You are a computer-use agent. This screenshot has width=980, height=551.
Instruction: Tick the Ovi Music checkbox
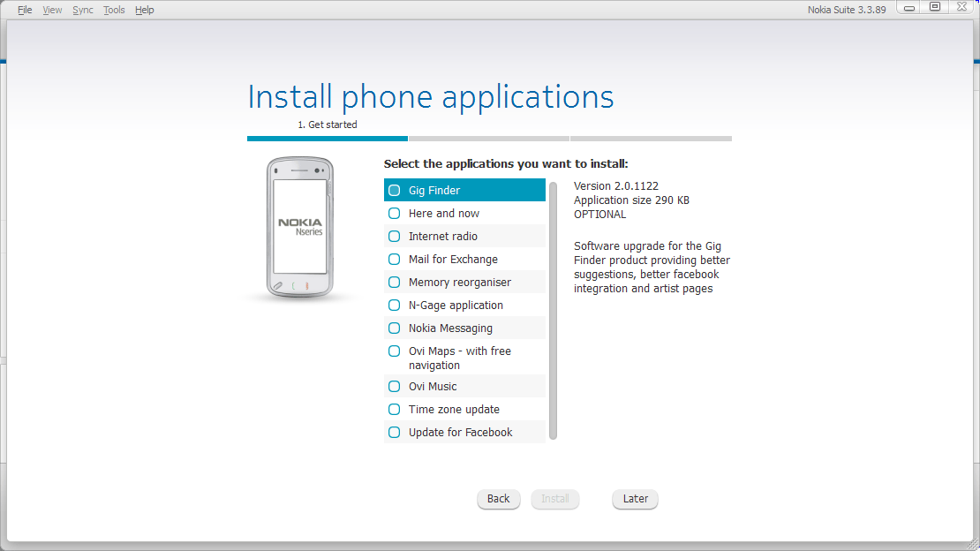pyautogui.click(x=395, y=387)
